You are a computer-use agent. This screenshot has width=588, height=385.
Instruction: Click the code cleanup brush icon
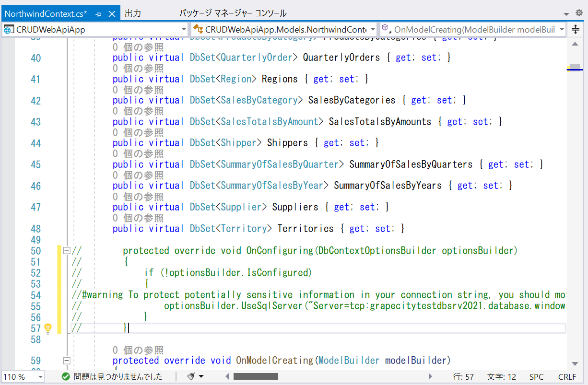(x=190, y=377)
